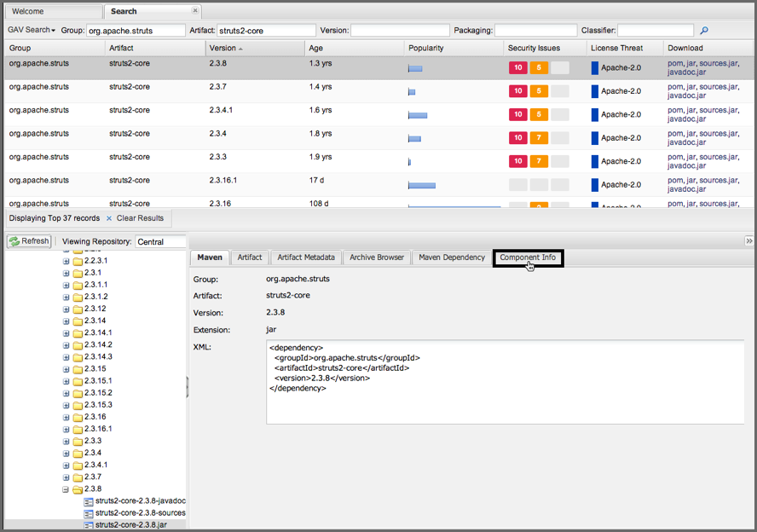Click the 2.3.16.1 folder icon in tree

pyautogui.click(x=78, y=430)
